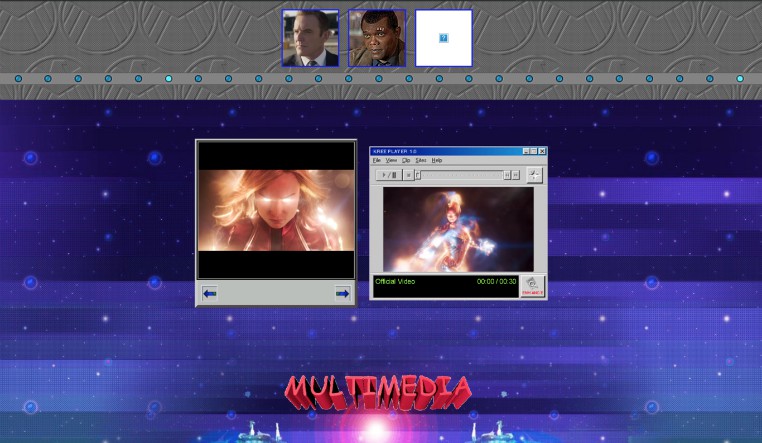Screen dimensions: 762x443
Task: Open the Sites menu in Kree Player
Action: [x=421, y=160]
